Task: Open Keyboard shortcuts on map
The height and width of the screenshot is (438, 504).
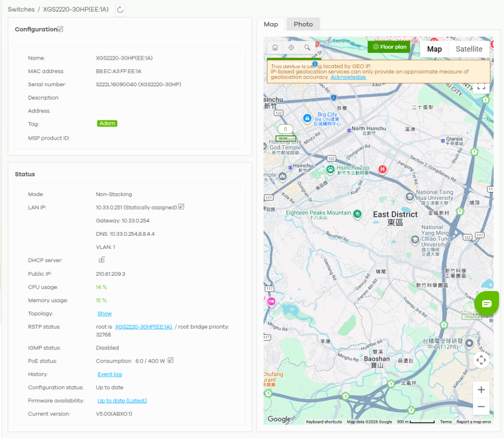Action: click(324, 422)
